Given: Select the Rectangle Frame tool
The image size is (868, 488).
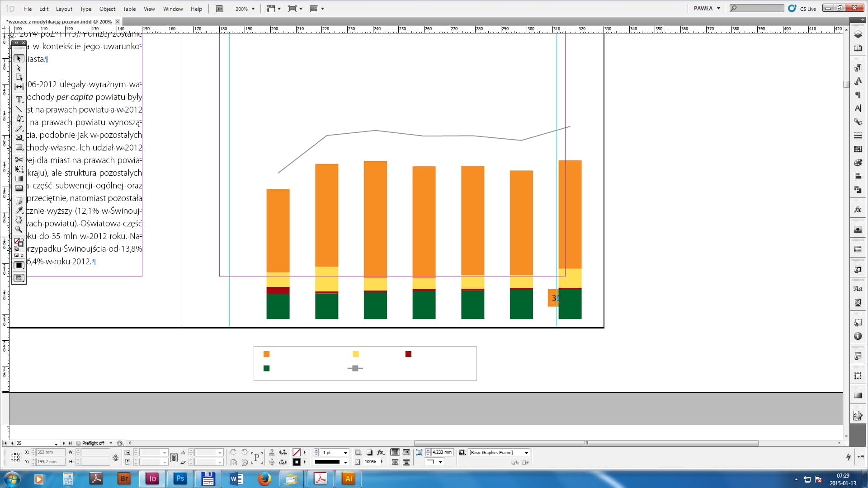Looking at the screenshot, I should click(19, 137).
